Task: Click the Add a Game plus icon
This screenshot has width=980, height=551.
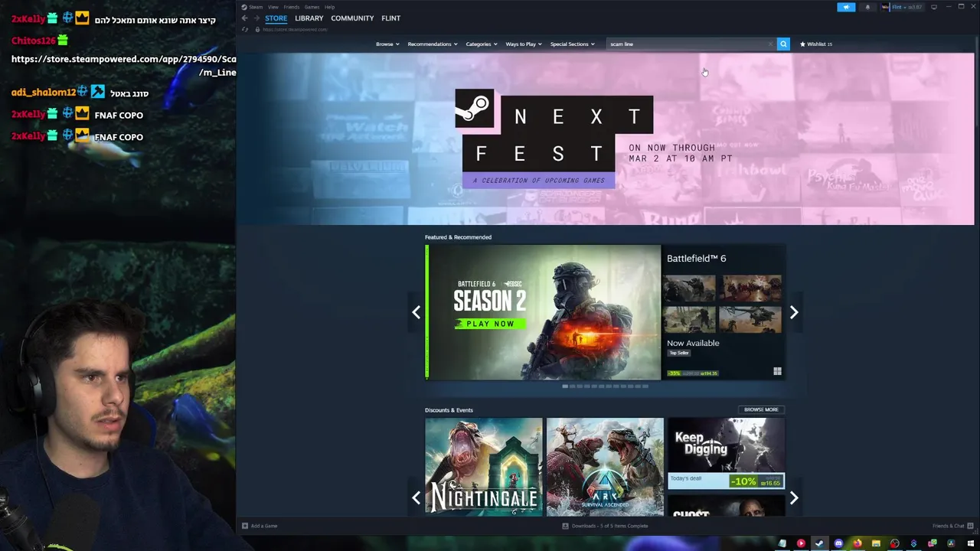Action: pos(245,526)
